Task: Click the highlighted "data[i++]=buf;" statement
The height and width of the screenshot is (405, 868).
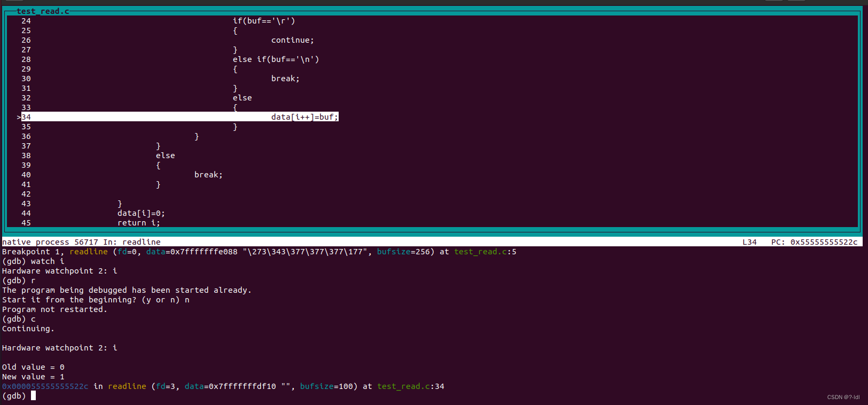Action: click(305, 117)
